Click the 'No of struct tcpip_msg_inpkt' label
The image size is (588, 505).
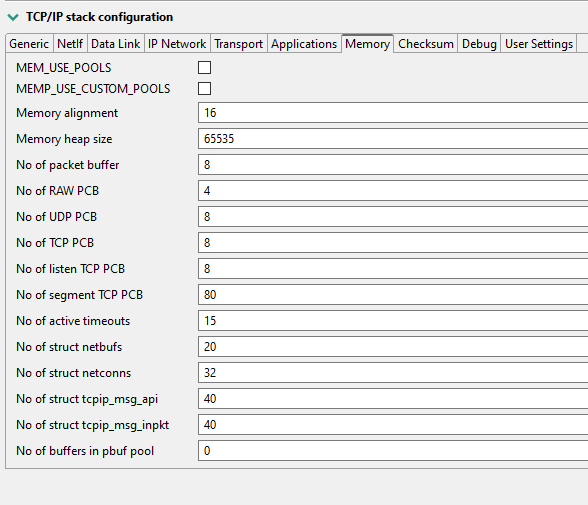tap(93, 425)
